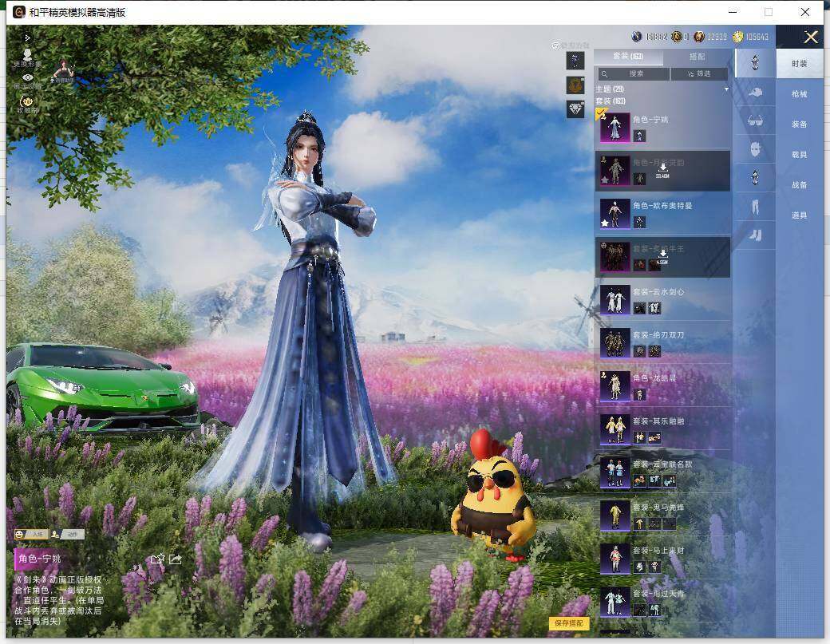Select the smiley entrance emote button
This screenshot has height=644, width=830.
pyautogui.click(x=30, y=535)
